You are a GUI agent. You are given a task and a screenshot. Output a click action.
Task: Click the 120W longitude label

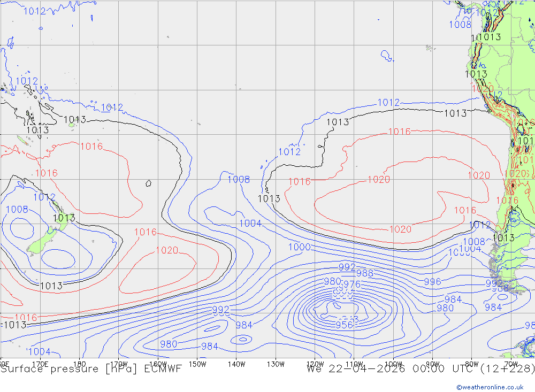pos(315,364)
